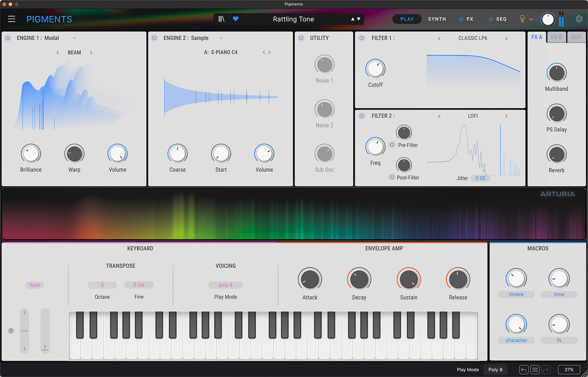Select the FX B tab

(557, 37)
